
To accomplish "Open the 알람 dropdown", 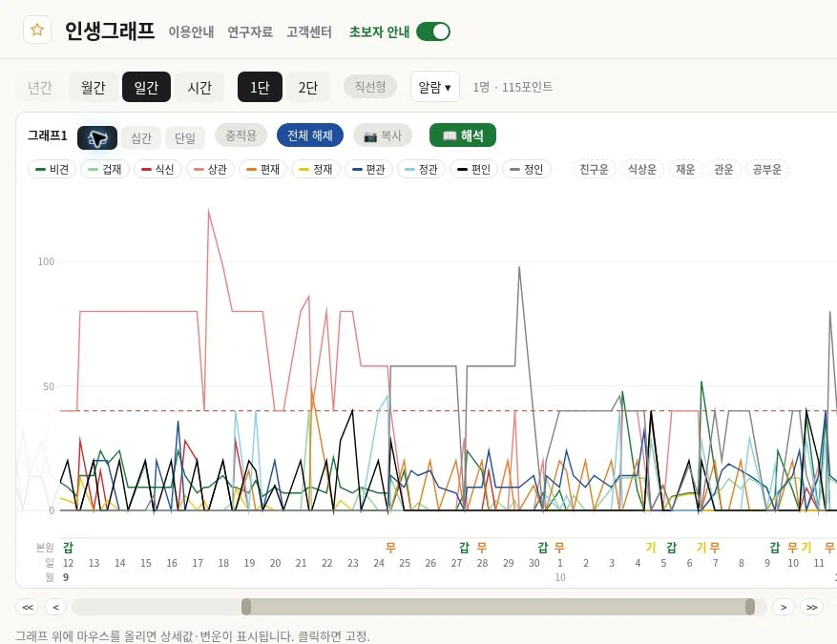I will point(434,87).
